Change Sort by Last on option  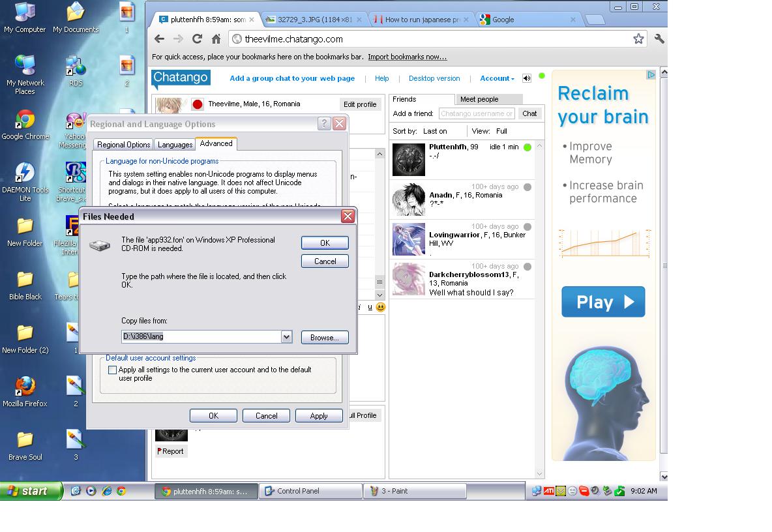(x=436, y=132)
